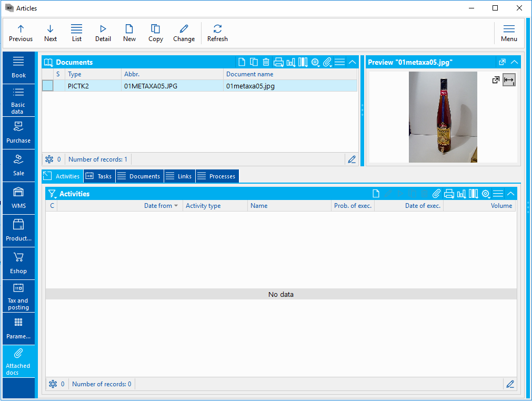Open the Eshop sidebar section

coord(18,263)
